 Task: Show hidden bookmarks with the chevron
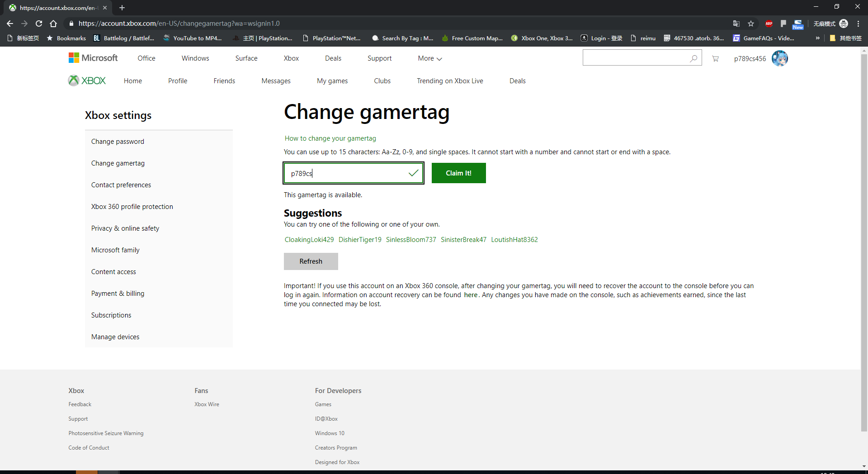[x=817, y=38]
